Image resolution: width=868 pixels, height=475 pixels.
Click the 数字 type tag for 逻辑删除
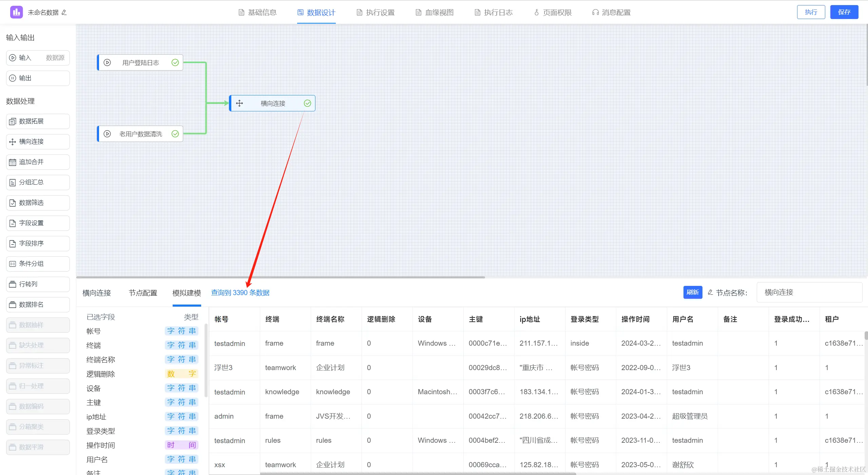(181, 374)
